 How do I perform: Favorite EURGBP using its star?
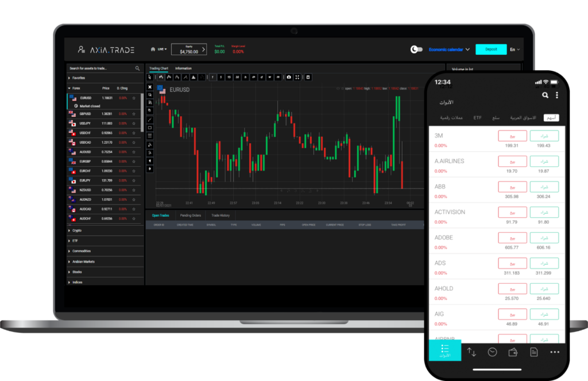tap(134, 161)
